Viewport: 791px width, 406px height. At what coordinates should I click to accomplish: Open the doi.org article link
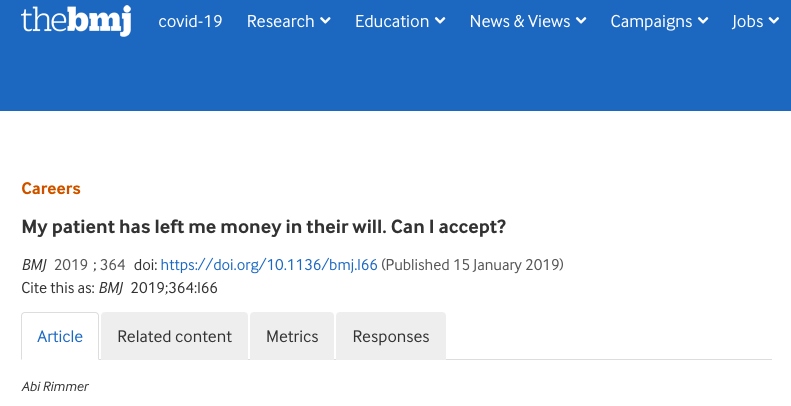click(x=269, y=265)
